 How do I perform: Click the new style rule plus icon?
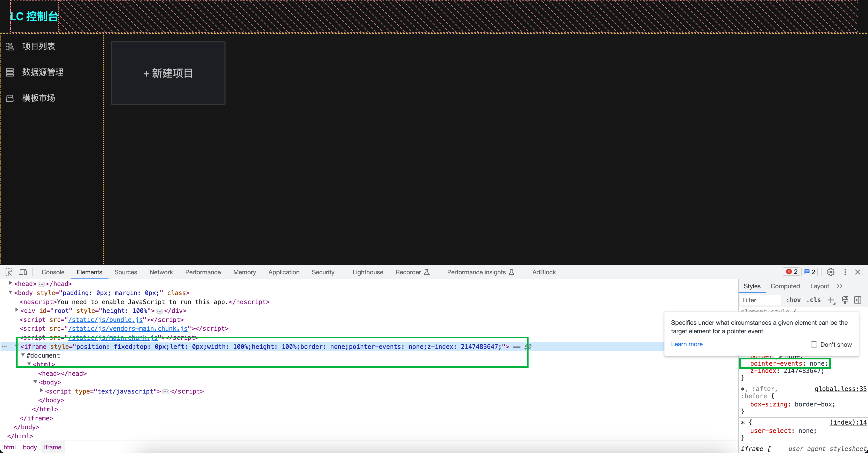(831, 300)
